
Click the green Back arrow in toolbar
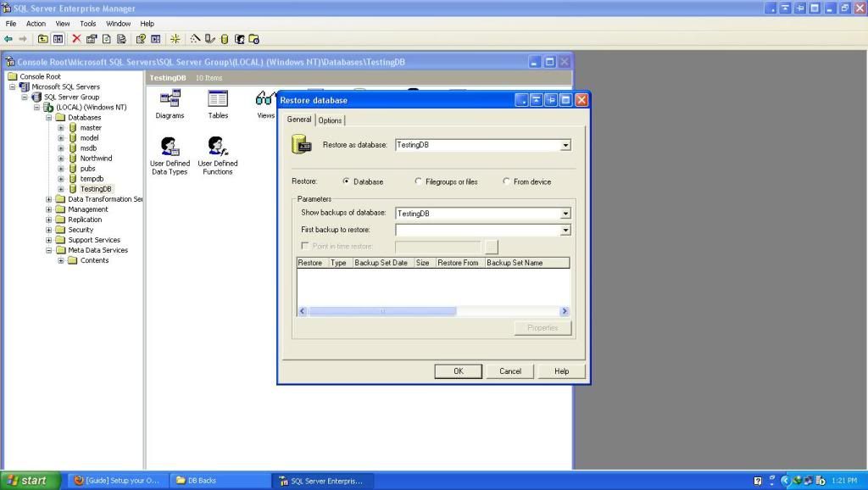coord(8,38)
